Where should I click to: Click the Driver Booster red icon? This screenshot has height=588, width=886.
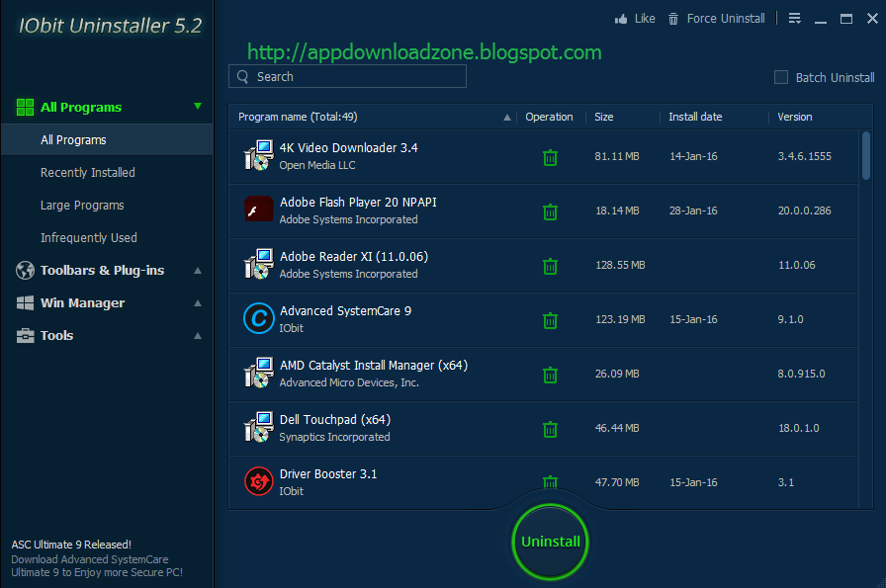(x=258, y=481)
